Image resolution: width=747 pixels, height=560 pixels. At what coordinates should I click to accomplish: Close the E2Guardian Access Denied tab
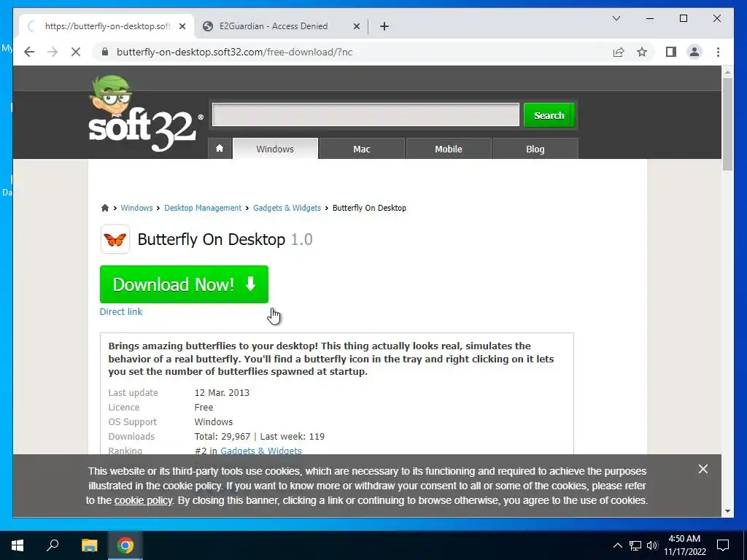point(356,26)
